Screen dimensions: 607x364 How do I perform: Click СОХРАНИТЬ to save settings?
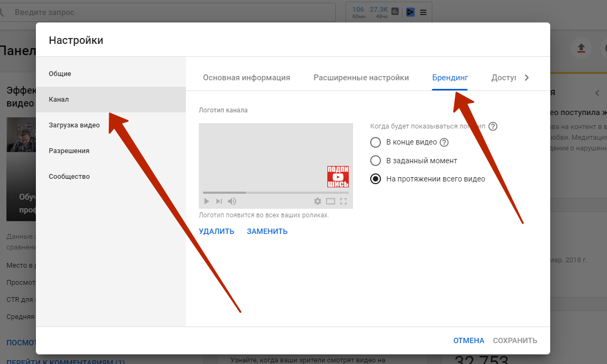(515, 340)
